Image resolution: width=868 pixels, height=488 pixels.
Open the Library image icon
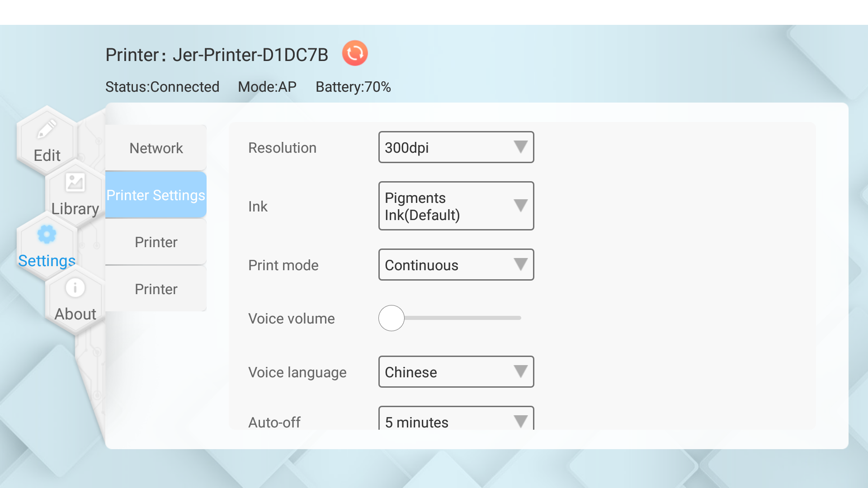[75, 183]
